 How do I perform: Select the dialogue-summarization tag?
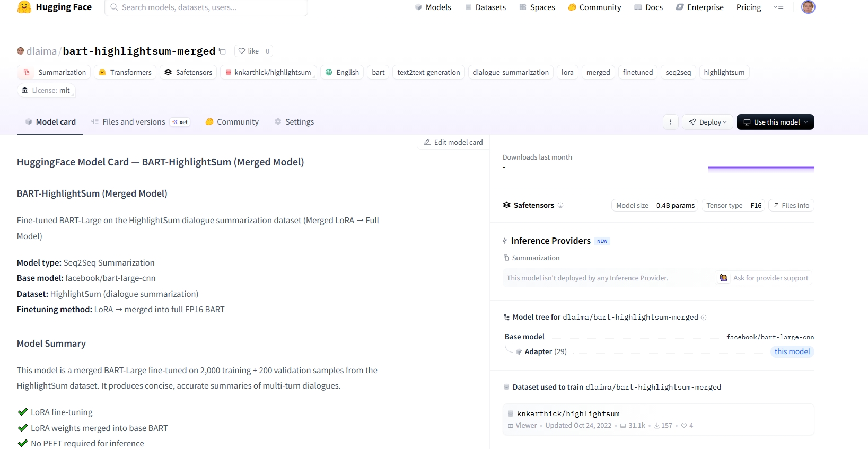(x=511, y=72)
